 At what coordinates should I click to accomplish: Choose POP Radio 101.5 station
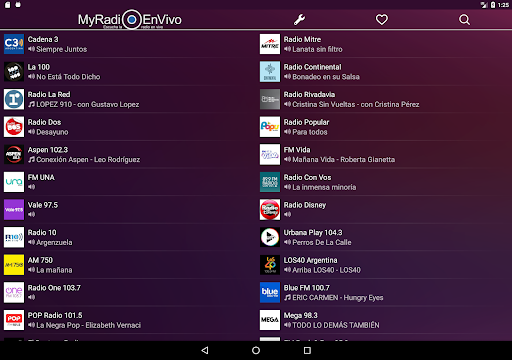(128, 320)
